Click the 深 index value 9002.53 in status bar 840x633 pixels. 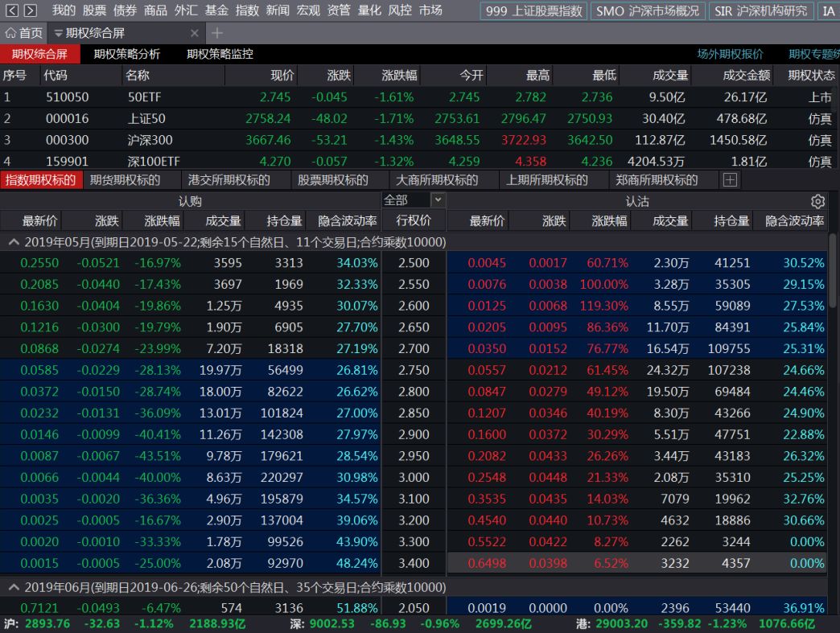331,624
